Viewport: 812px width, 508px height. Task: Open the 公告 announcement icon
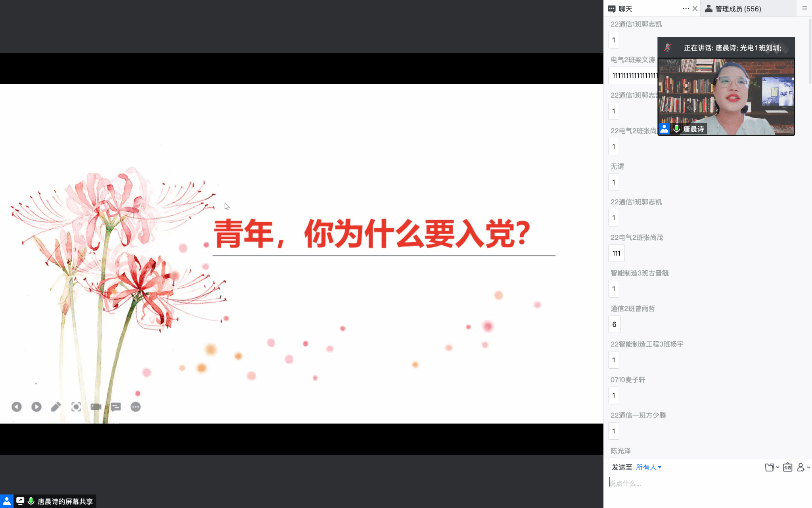pyautogui.click(x=787, y=467)
